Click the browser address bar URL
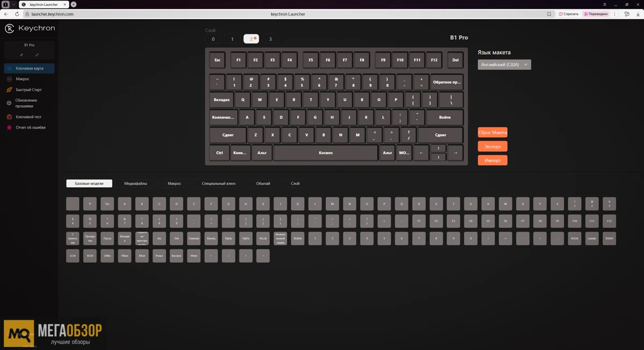Image resolution: width=644 pixels, height=350 pixels. point(52,14)
